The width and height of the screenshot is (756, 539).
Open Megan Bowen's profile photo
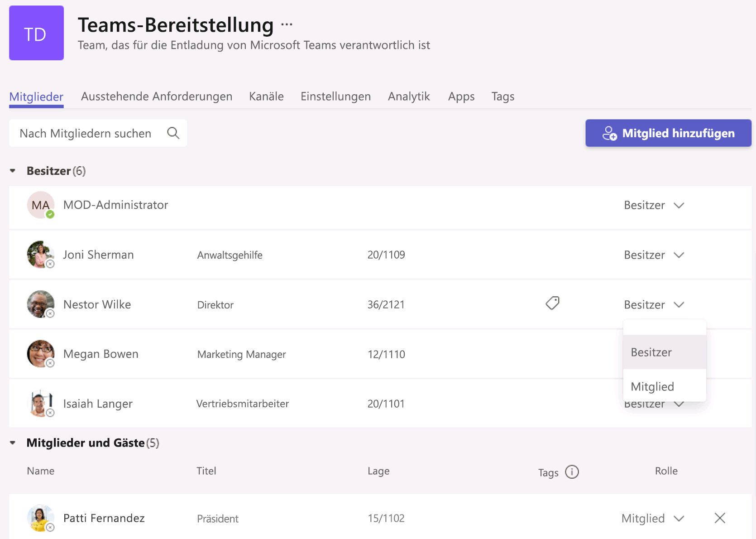[x=41, y=354]
